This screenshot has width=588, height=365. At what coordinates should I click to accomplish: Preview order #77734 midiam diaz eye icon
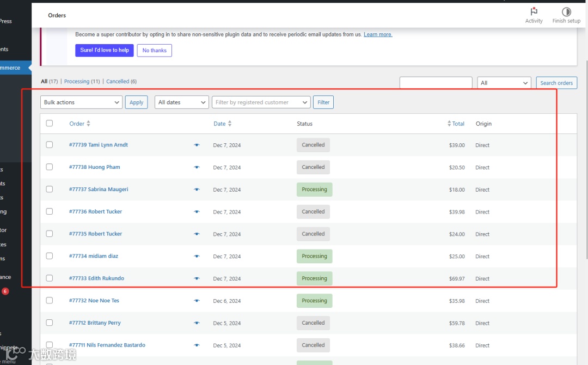(197, 256)
